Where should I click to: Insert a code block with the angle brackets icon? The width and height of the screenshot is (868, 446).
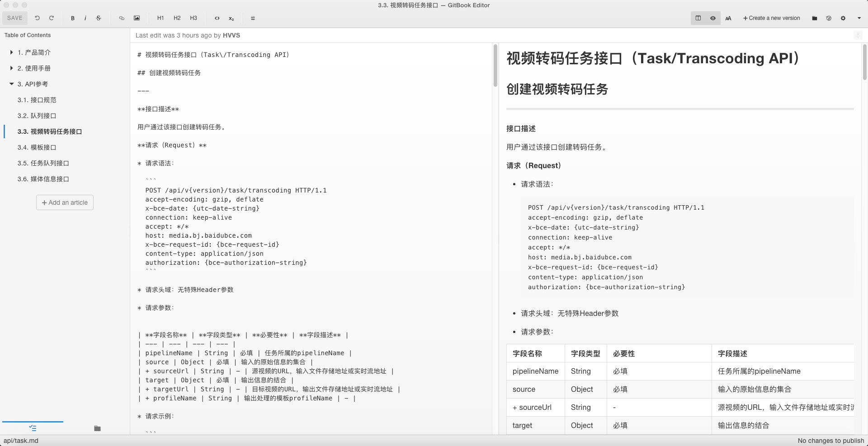(217, 18)
